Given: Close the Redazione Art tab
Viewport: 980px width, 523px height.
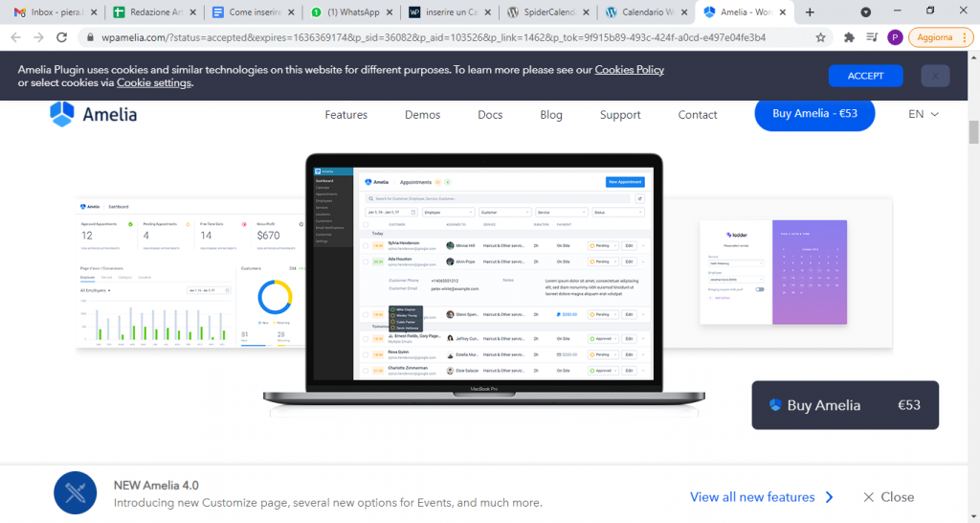Looking at the screenshot, I should coord(192,11).
